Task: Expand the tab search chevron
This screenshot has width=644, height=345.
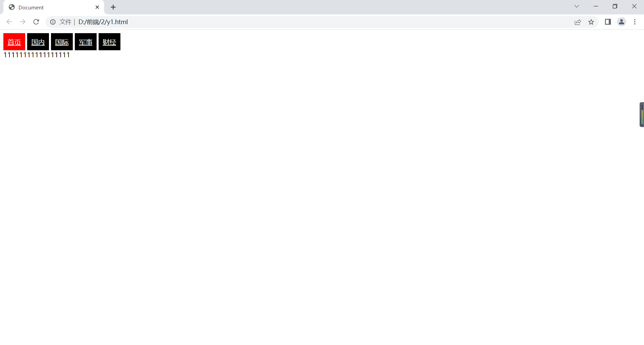Action: [x=577, y=6]
